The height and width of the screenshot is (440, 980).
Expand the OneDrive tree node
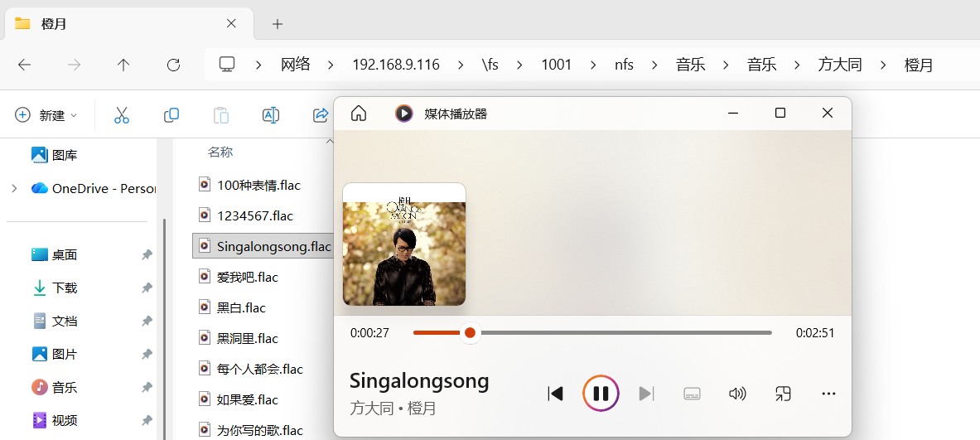14,188
